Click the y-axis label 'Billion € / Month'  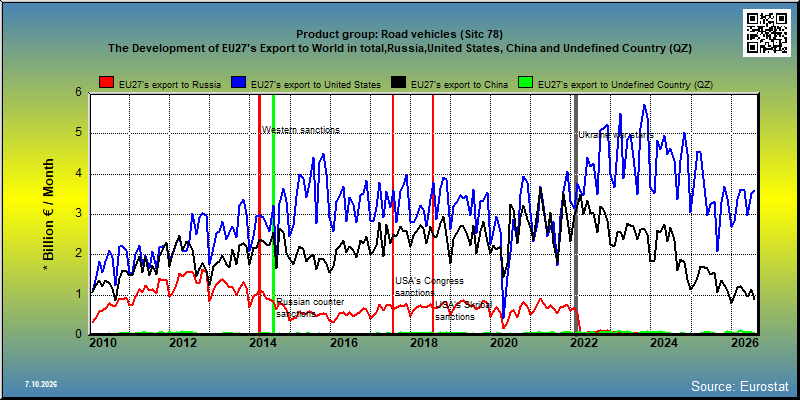point(48,214)
